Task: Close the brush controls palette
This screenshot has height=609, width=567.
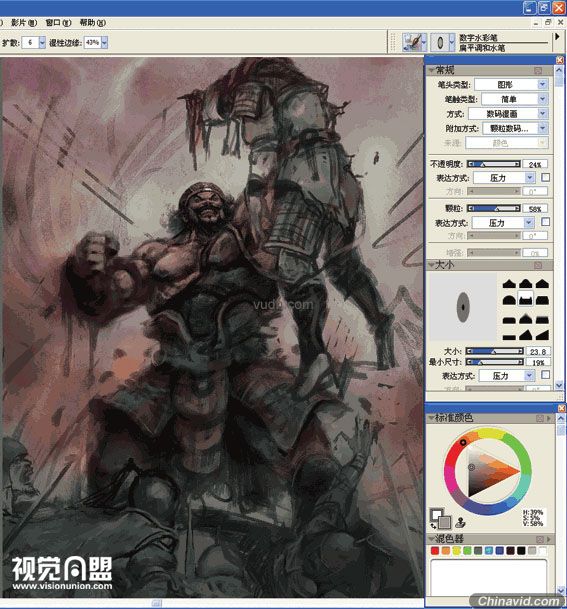Action: [x=560, y=60]
